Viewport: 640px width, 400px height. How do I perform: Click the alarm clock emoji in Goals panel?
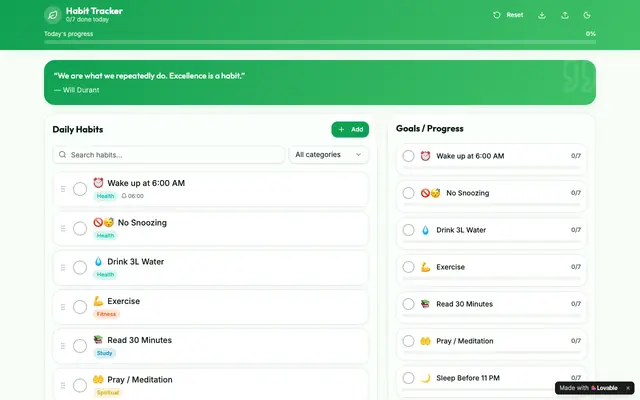pyautogui.click(x=425, y=156)
